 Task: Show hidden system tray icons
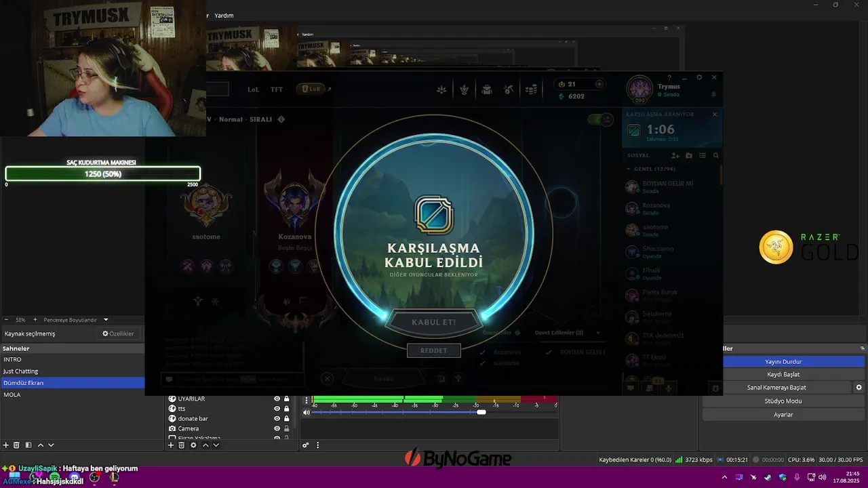coord(724,477)
